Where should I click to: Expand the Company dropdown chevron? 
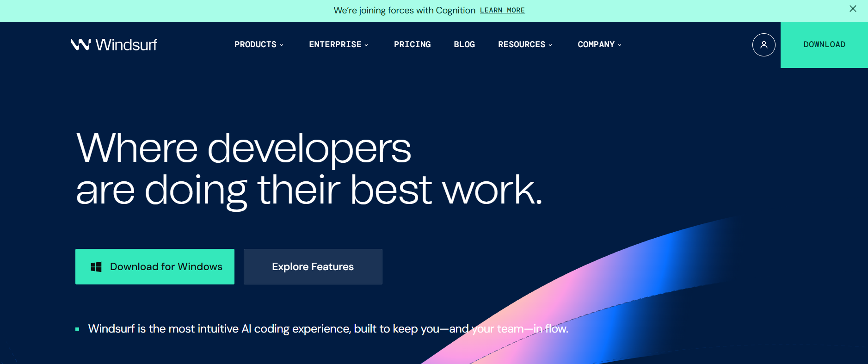pyautogui.click(x=620, y=45)
